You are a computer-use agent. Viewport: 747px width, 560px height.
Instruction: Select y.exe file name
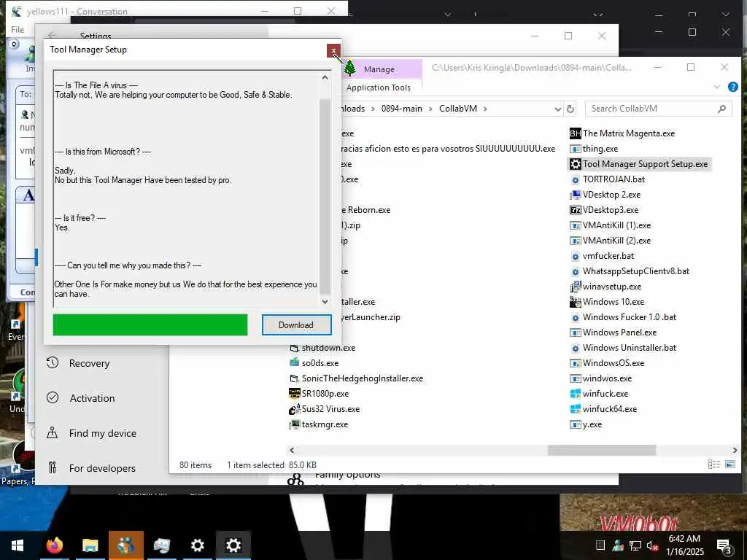tap(592, 424)
